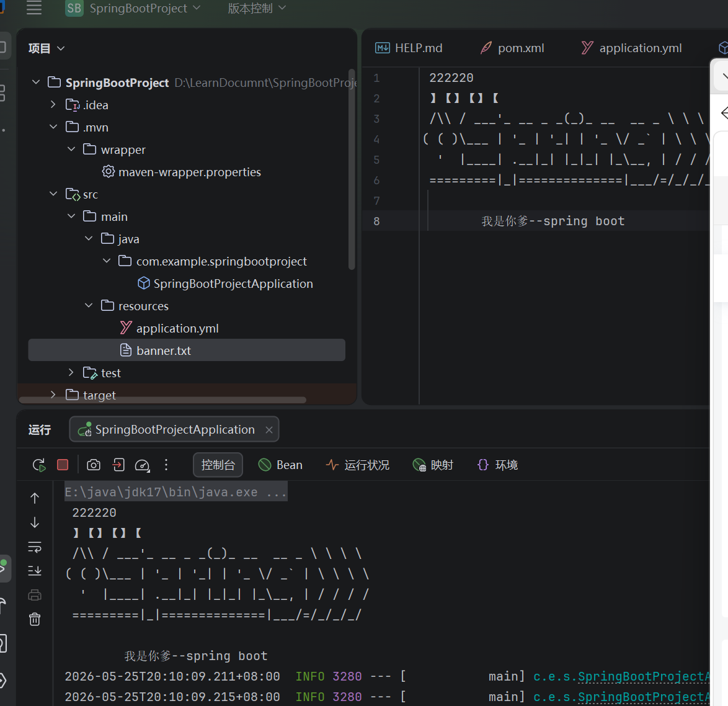The width and height of the screenshot is (728, 706).
Task: Toggle scroll to end of console
Action: coord(35,571)
